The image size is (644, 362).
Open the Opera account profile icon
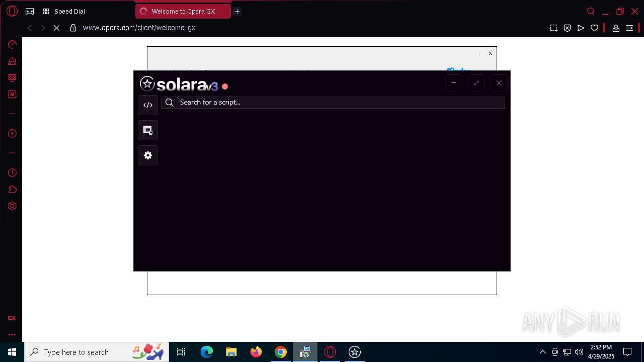pyautogui.click(x=615, y=28)
